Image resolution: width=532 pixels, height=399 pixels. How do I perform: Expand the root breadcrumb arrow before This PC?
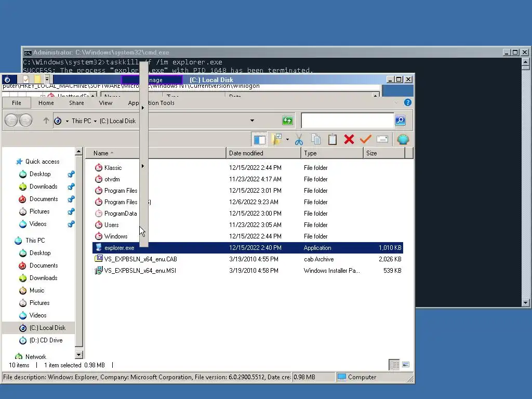tap(67, 121)
